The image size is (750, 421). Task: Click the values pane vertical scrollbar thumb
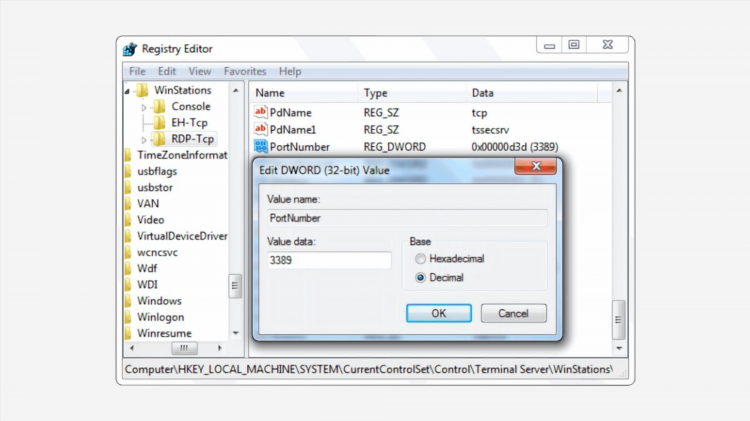[618, 320]
